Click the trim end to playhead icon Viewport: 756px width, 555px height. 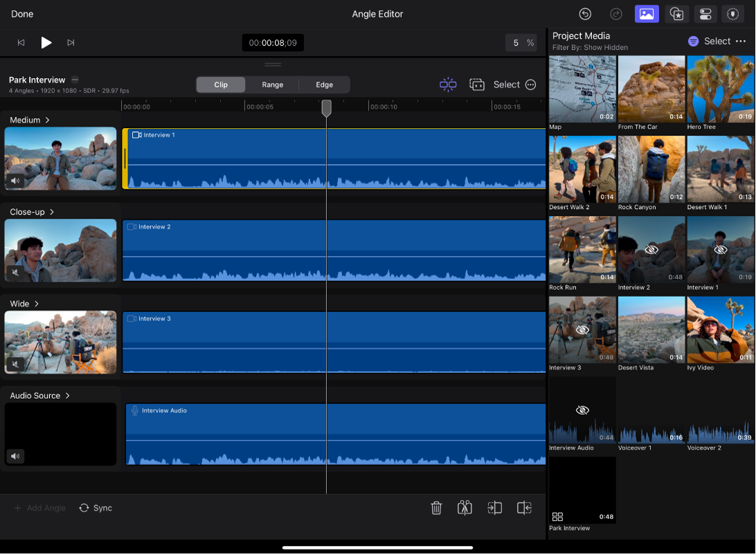click(524, 508)
